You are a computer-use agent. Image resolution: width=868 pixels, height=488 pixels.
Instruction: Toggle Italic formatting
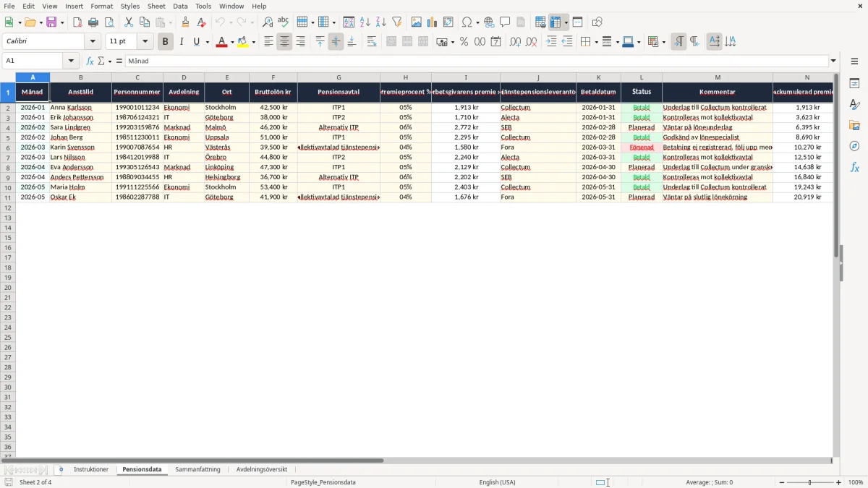[x=181, y=42]
